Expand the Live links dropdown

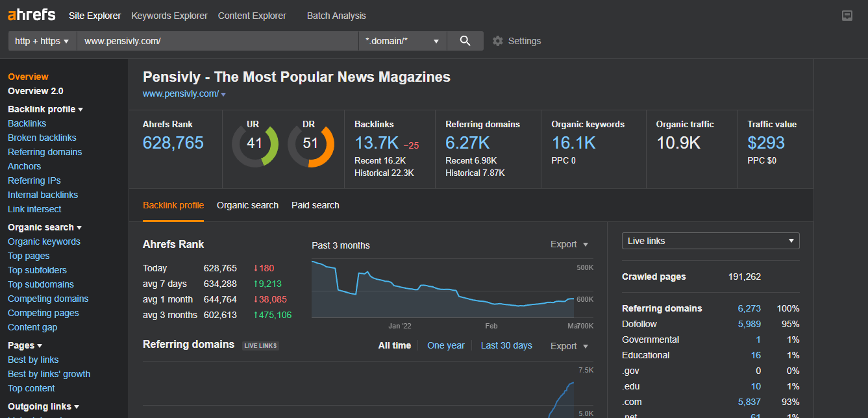[710, 241]
